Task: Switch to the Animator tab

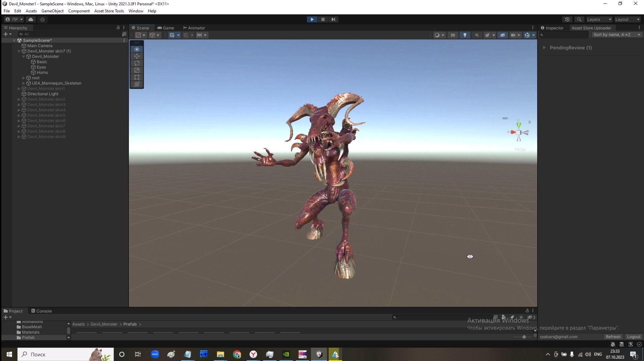Action: click(x=194, y=28)
